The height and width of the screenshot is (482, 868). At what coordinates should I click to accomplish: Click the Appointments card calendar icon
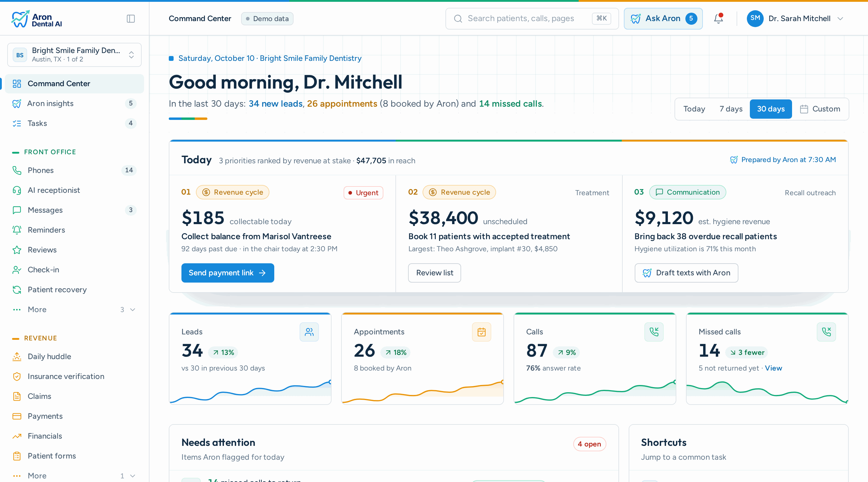point(482,332)
